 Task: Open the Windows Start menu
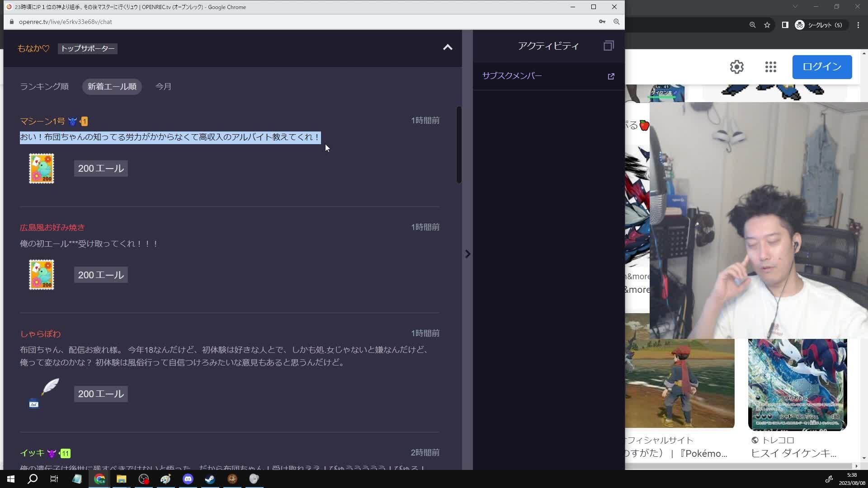[11, 479]
